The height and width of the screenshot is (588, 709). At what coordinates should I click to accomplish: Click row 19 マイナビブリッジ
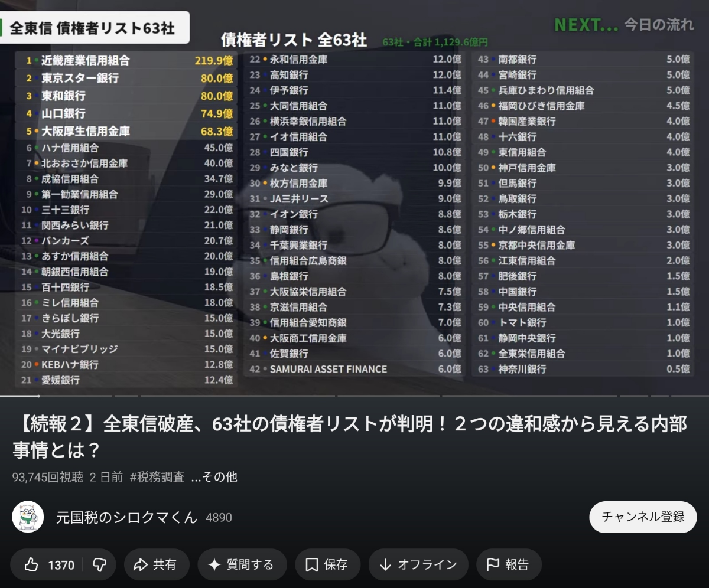[x=126, y=349]
